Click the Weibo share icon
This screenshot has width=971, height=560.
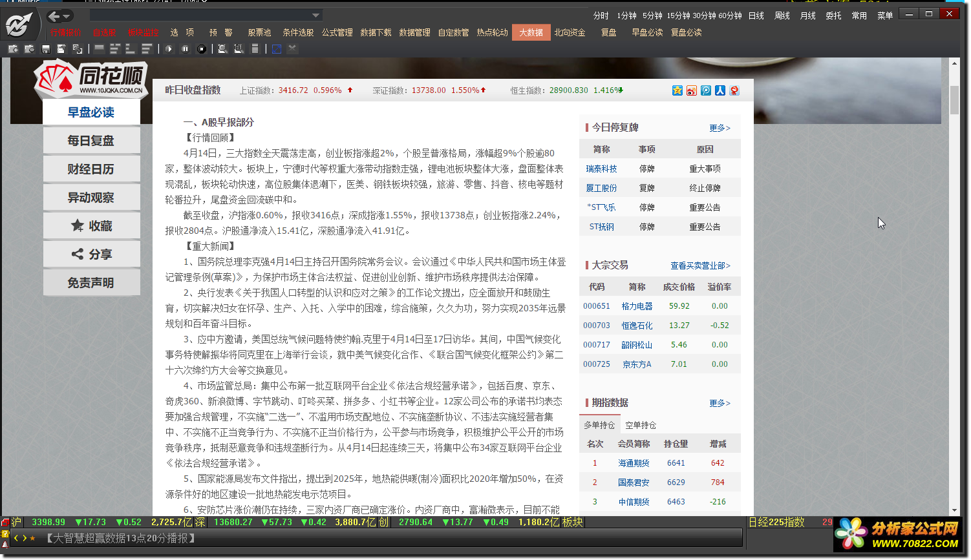point(691,90)
